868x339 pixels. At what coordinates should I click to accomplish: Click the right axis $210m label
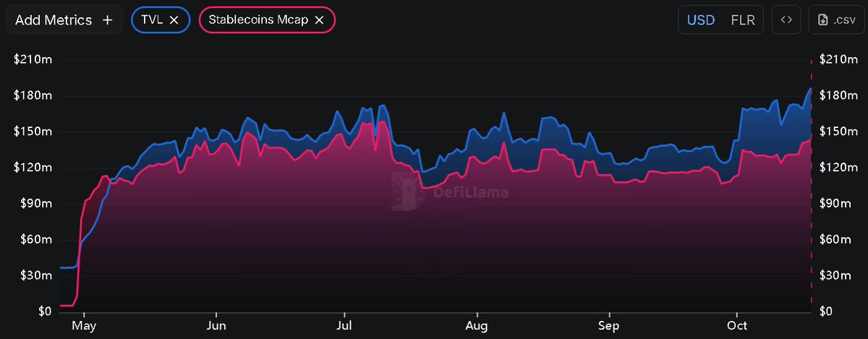[838, 59]
